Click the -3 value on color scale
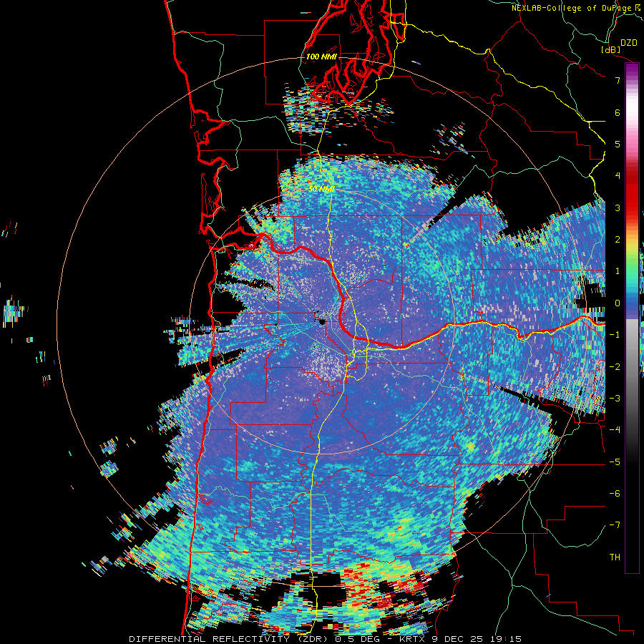This screenshot has height=644, width=644. 615,399
